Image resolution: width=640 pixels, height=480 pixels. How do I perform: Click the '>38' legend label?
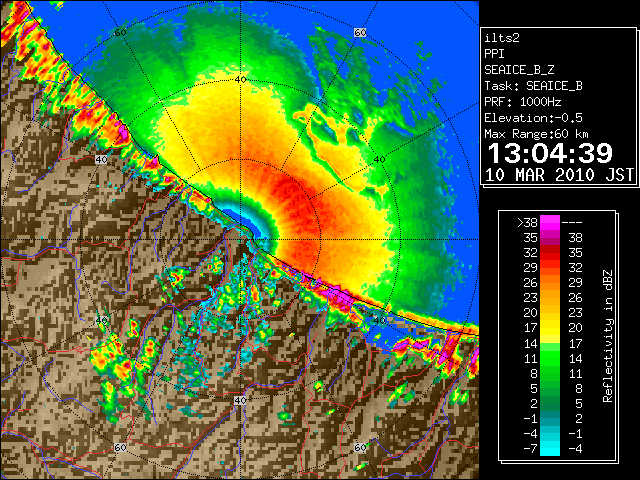[x=527, y=222]
